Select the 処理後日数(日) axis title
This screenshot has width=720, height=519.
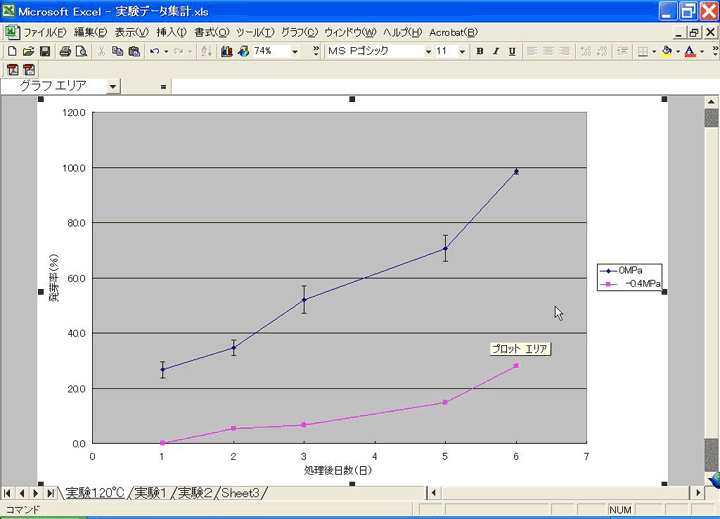pos(338,469)
